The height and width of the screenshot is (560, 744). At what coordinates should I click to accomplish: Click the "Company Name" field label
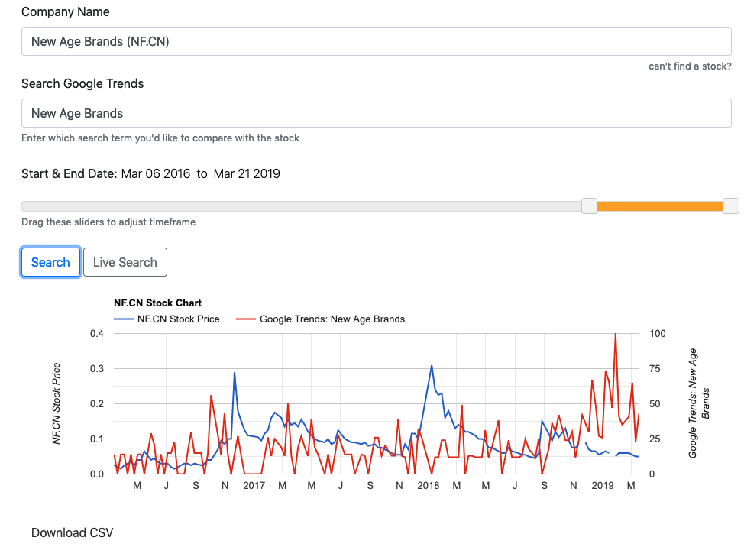coord(66,12)
